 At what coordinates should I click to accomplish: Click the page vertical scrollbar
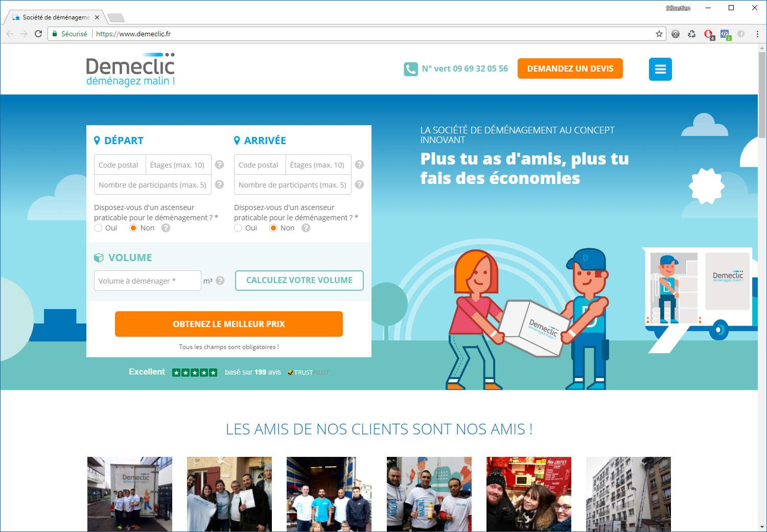tap(762, 95)
